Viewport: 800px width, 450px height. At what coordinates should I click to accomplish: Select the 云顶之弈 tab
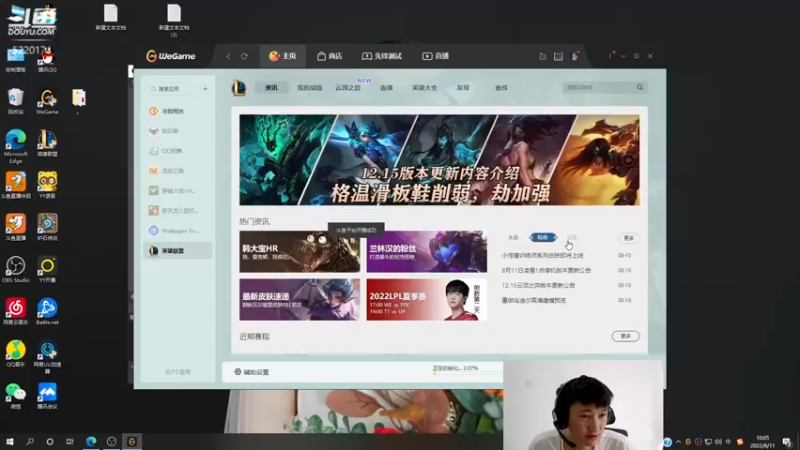point(348,88)
